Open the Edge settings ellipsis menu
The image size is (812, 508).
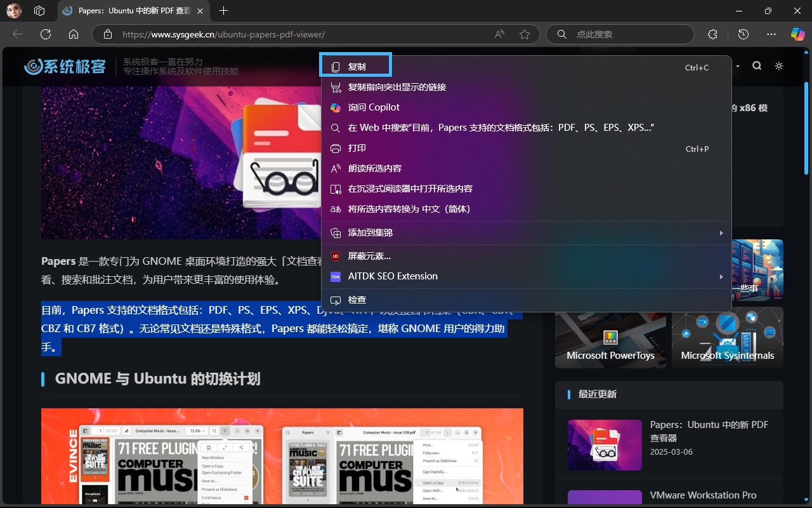click(x=771, y=34)
